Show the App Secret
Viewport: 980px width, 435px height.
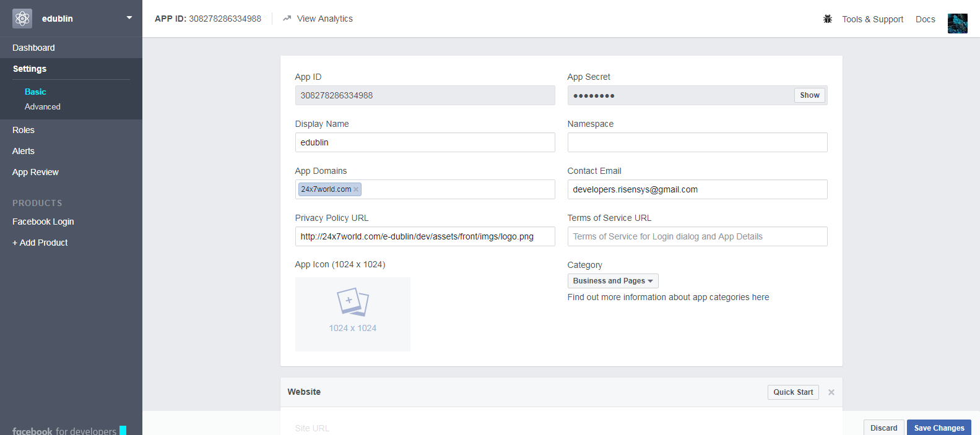coord(810,95)
